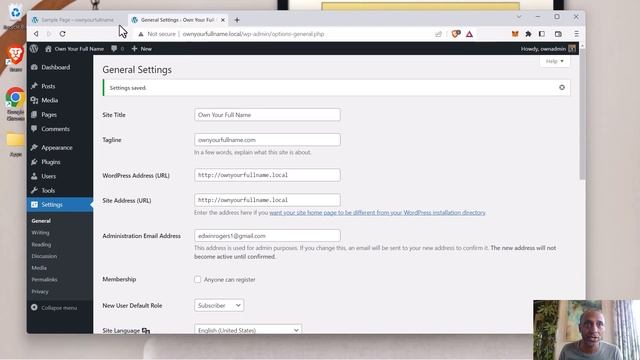The height and width of the screenshot is (360, 640).
Task: Open the tab search chevron
Action: pyautogui.click(x=519, y=17)
